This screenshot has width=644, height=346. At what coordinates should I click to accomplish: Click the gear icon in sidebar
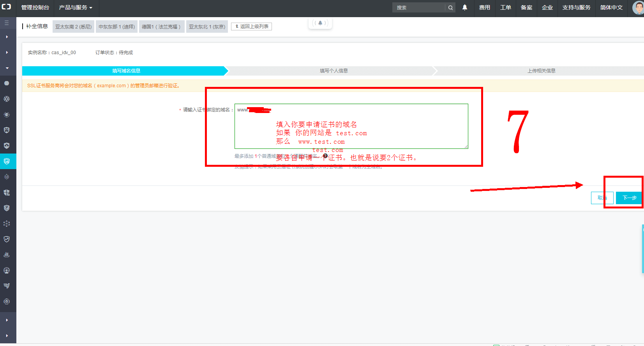[x=7, y=99]
